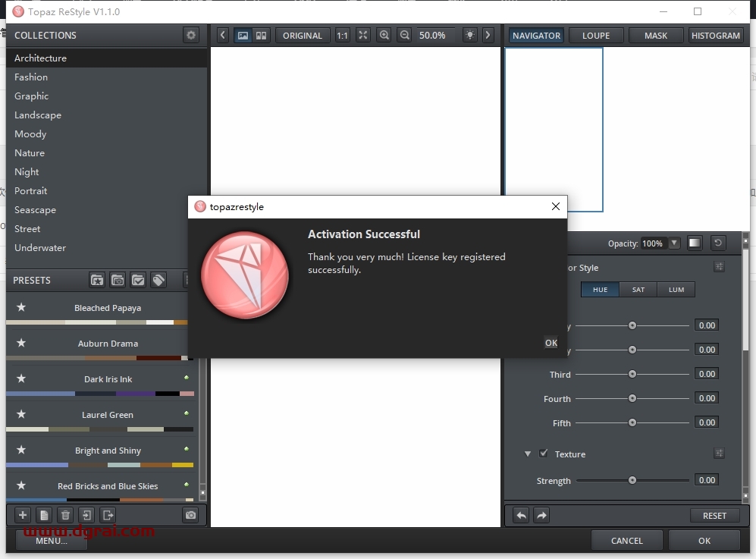Click the fit-to-screen zoom icon
The image size is (756, 559).
tap(363, 35)
